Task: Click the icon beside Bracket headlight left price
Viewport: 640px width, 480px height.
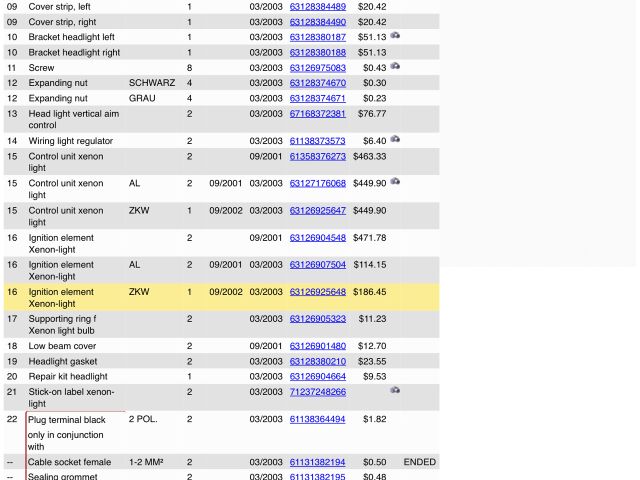Action: tap(396, 36)
